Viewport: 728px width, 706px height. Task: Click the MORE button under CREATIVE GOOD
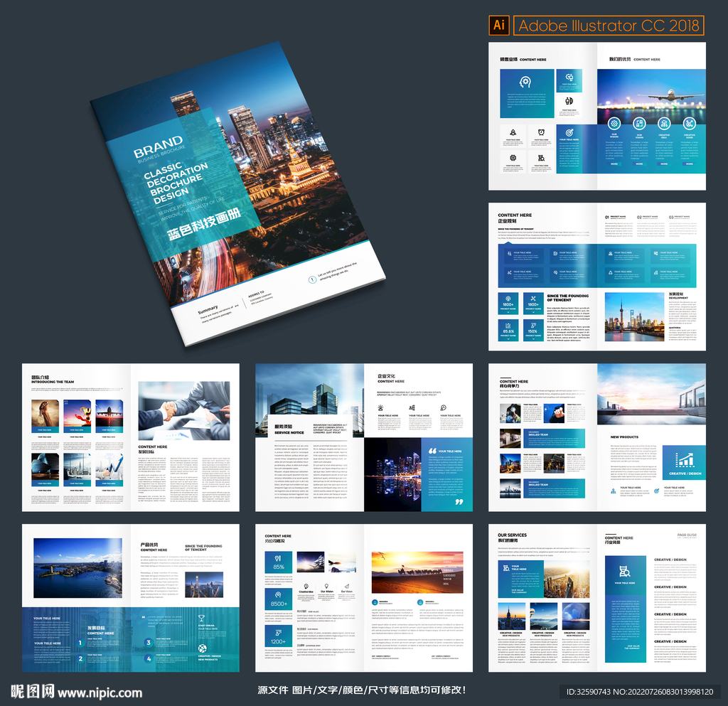690,164
